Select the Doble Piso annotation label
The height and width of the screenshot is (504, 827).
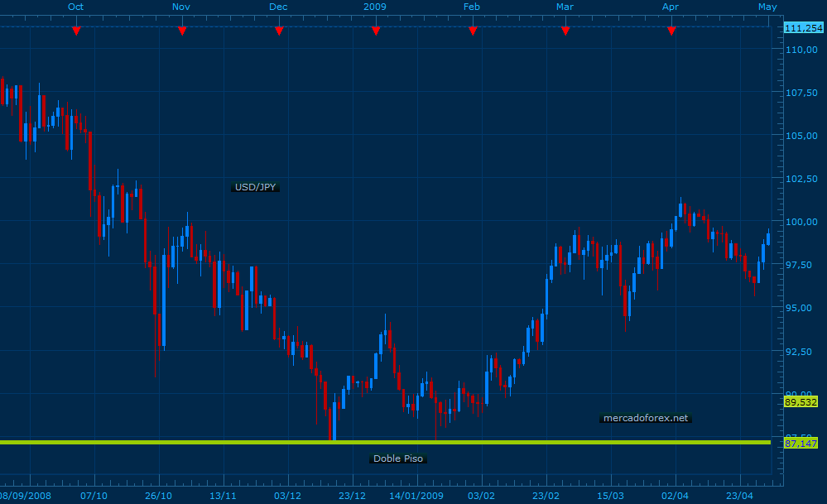point(398,458)
